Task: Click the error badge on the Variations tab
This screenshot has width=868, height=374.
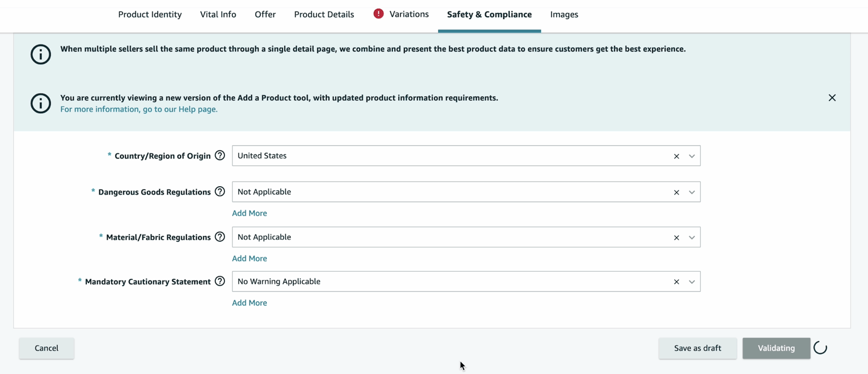Action: click(x=378, y=12)
